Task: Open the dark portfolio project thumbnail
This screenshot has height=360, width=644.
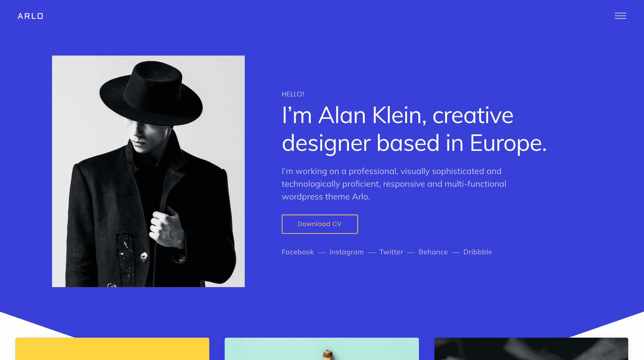Action: 532,351
